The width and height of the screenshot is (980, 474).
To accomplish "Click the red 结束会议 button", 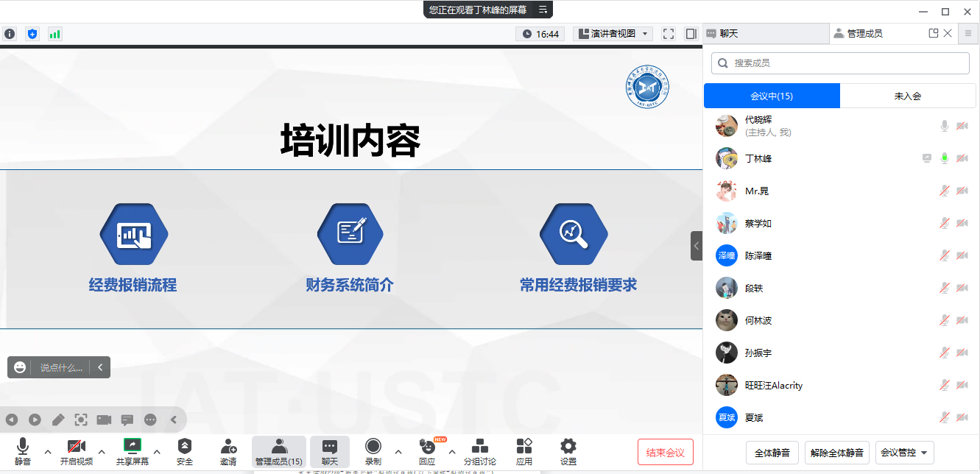I will 665,453.
